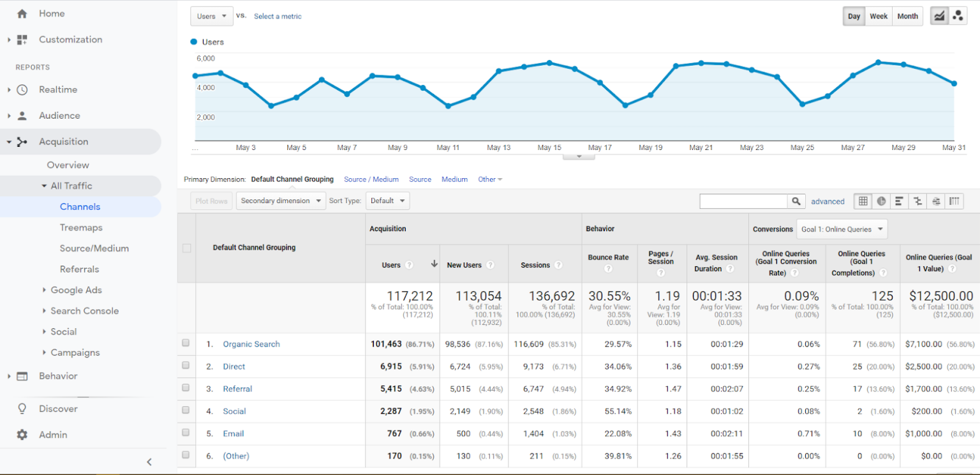Select the checkbox on the Email row
The image size is (980, 475).
click(186, 433)
